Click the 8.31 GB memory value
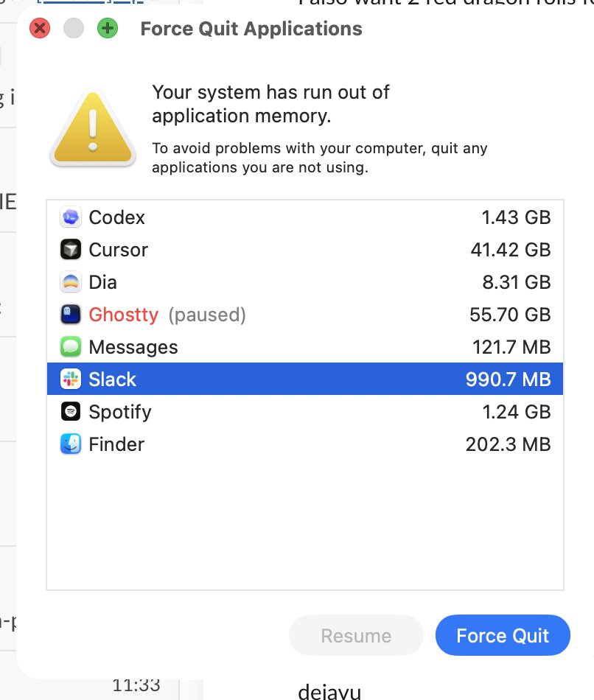The image size is (594, 700). click(517, 282)
